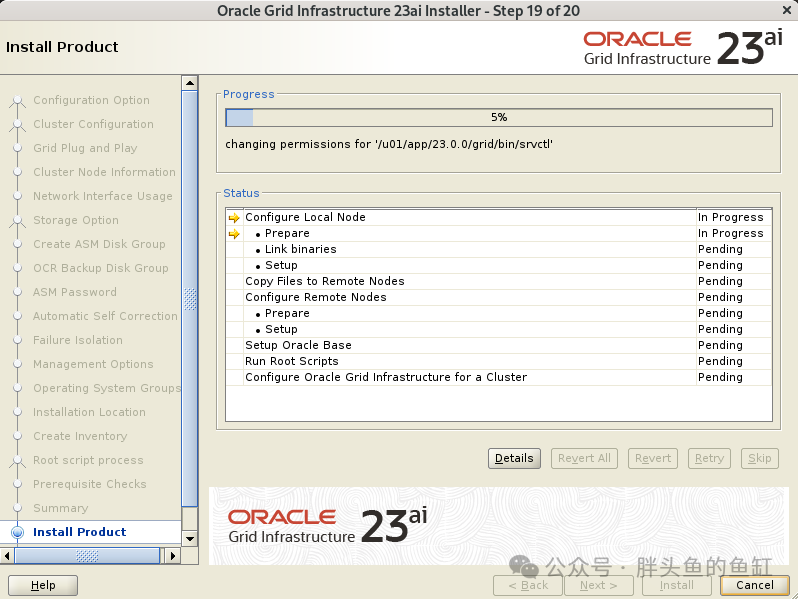The width and height of the screenshot is (798, 599).
Task: Click the Prepare row under Configure Remote Nodes
Action: tap(499, 313)
